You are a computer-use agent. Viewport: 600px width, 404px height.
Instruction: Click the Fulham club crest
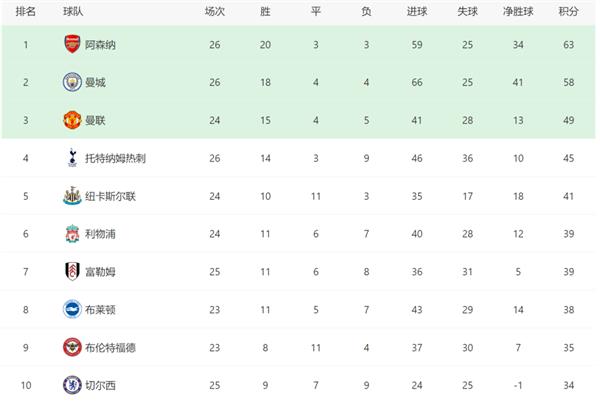coord(72,271)
